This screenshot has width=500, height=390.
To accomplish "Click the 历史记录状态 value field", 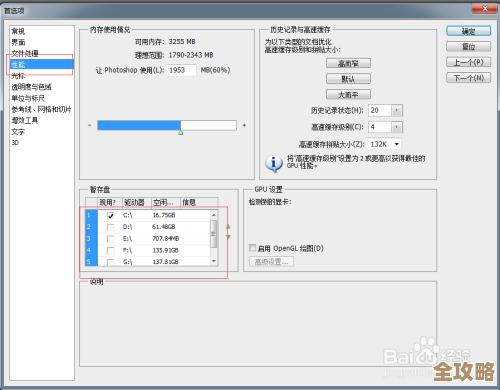I will click(x=380, y=110).
